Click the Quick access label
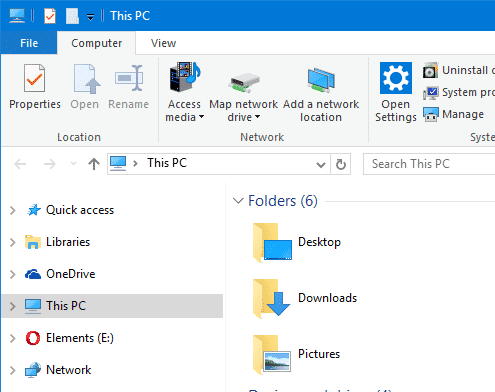495x392 pixels. 80,210
